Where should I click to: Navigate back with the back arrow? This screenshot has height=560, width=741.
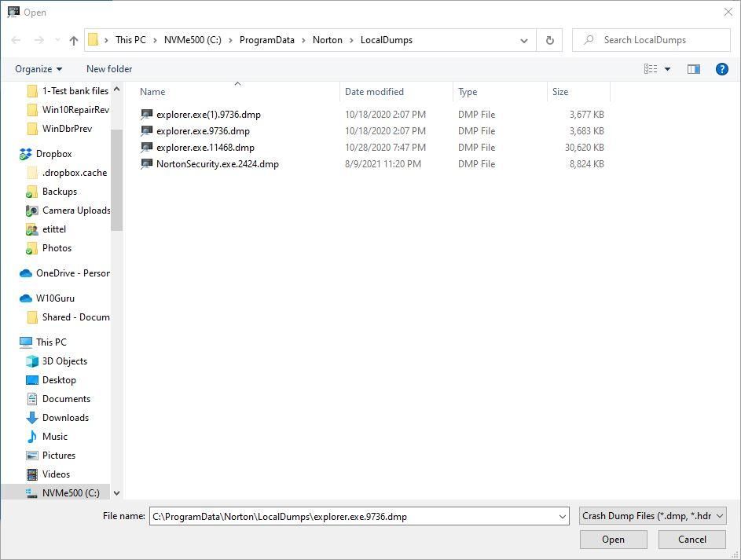(15, 39)
